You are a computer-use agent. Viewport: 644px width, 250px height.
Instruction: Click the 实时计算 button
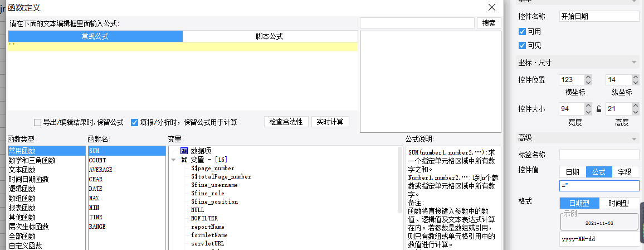[330, 122]
